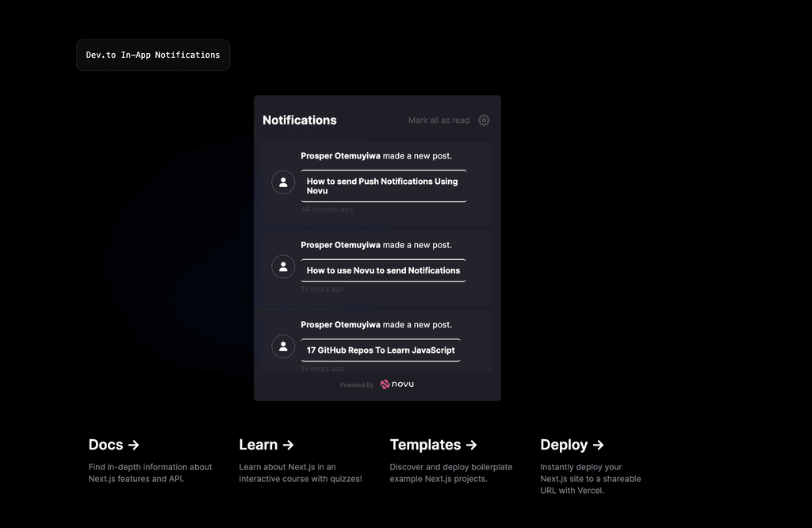Screen dimensions: 812x528
Task: Click the avatar on the GitHub Repos notification
Action: pyautogui.click(x=283, y=346)
